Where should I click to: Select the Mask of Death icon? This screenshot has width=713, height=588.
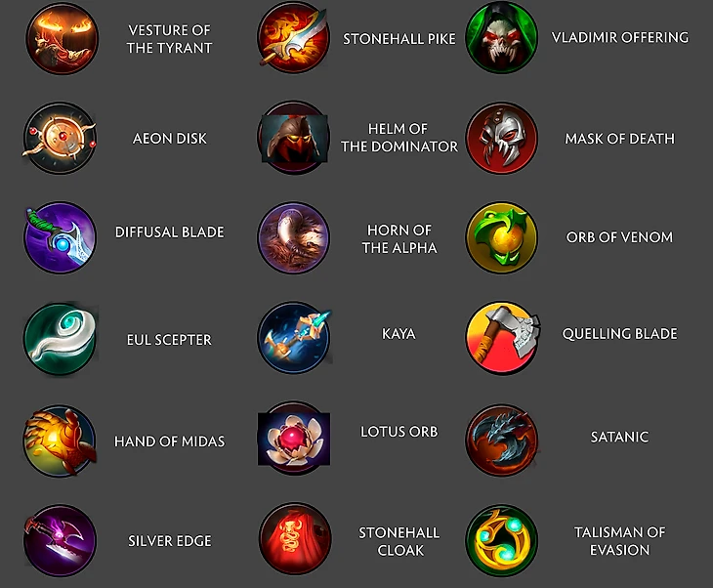(x=502, y=139)
